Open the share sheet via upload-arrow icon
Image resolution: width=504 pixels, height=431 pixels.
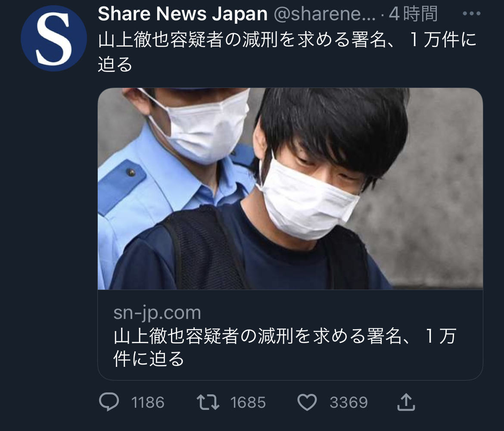406,402
